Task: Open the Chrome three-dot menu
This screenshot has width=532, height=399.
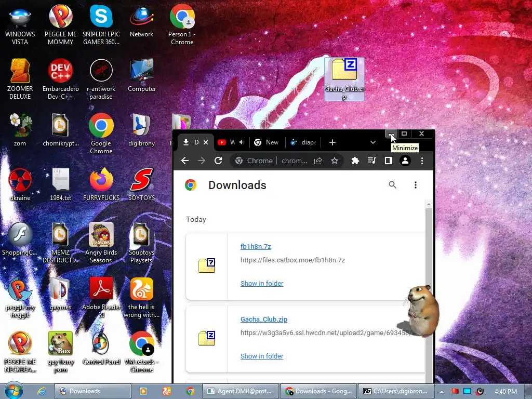Action: (x=422, y=161)
